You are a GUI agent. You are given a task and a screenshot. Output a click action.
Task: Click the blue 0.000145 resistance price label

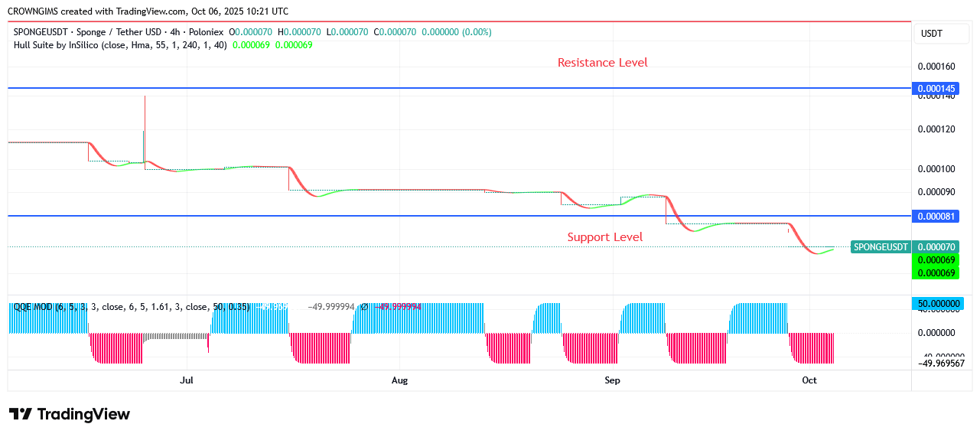(x=936, y=89)
